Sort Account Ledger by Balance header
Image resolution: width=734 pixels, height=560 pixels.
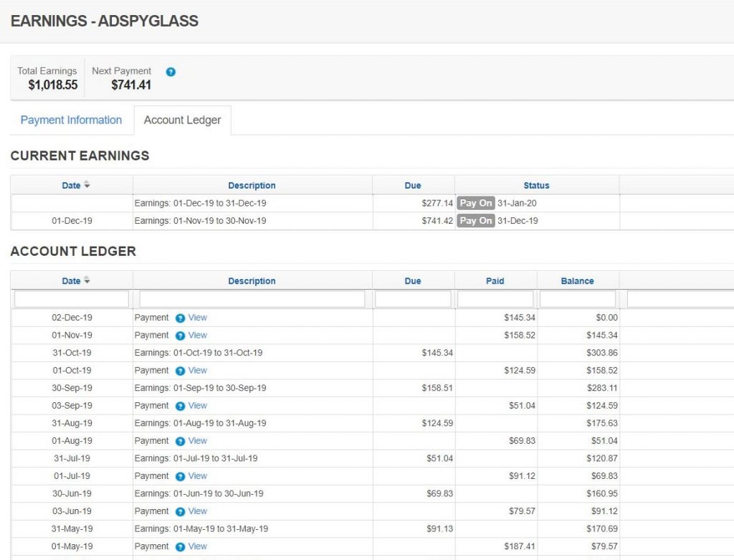577,280
